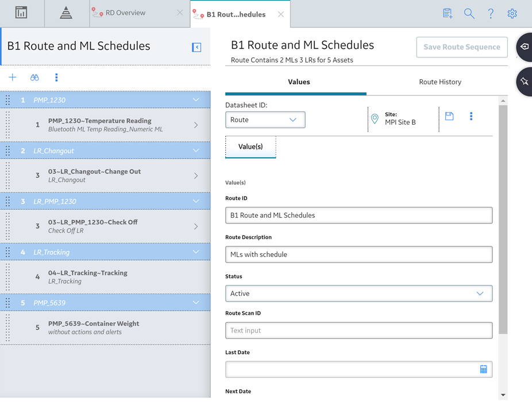Open the settings gear icon
Image resolution: width=532 pixels, height=402 pixels.
coord(512,14)
